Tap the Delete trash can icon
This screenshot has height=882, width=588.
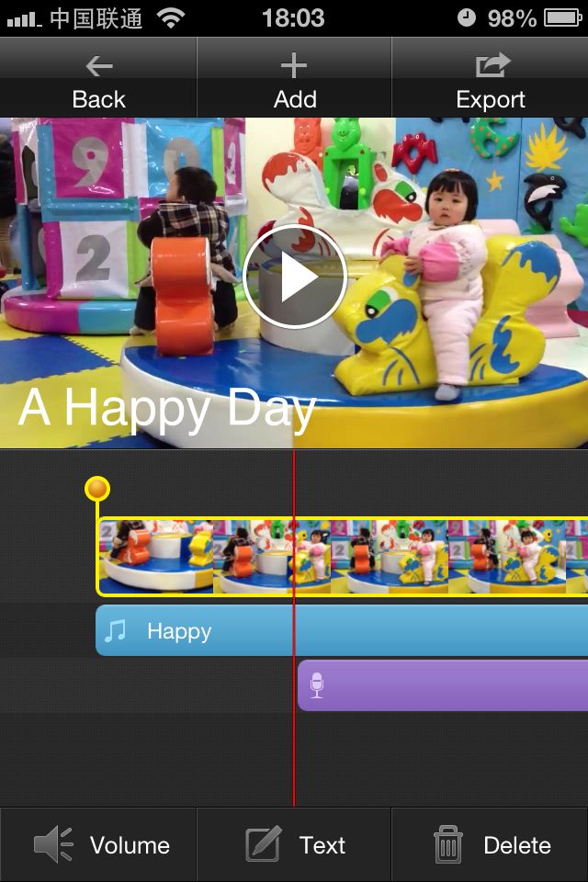tap(448, 844)
